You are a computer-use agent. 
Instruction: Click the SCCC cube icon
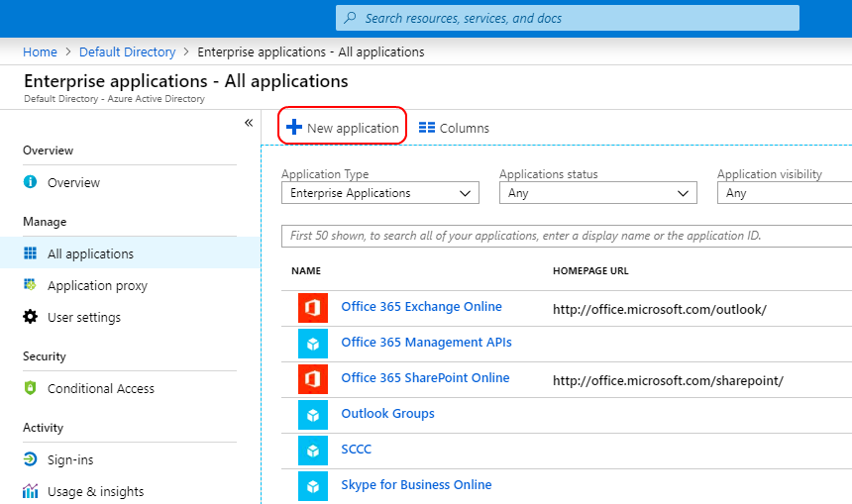[x=313, y=451]
